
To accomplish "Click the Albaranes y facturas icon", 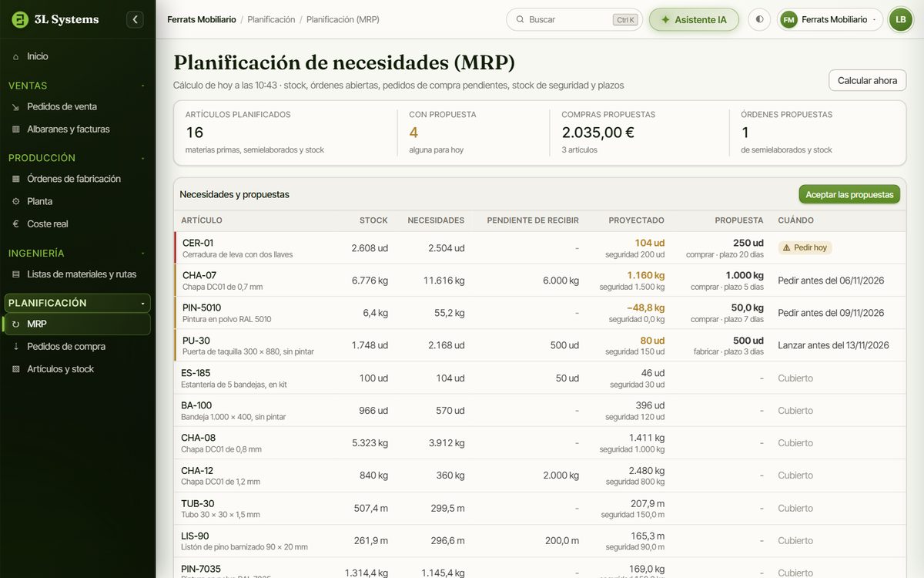I will point(16,129).
